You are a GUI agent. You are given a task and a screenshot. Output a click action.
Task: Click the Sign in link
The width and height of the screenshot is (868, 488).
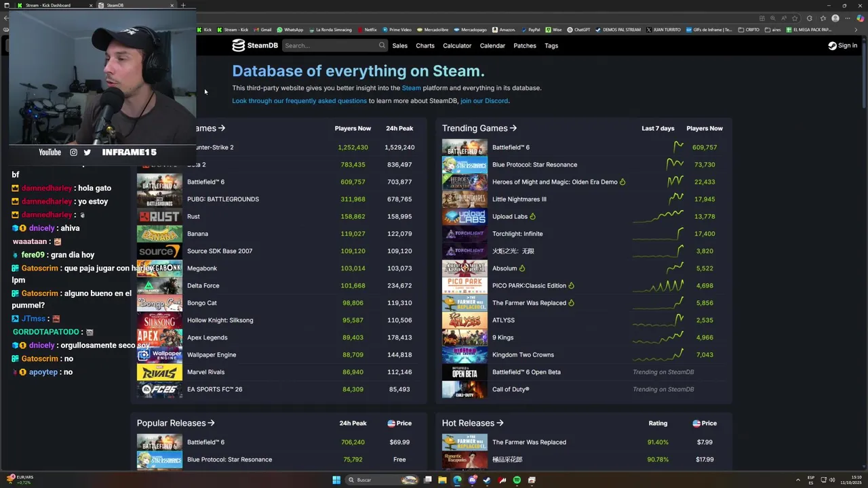tap(848, 45)
